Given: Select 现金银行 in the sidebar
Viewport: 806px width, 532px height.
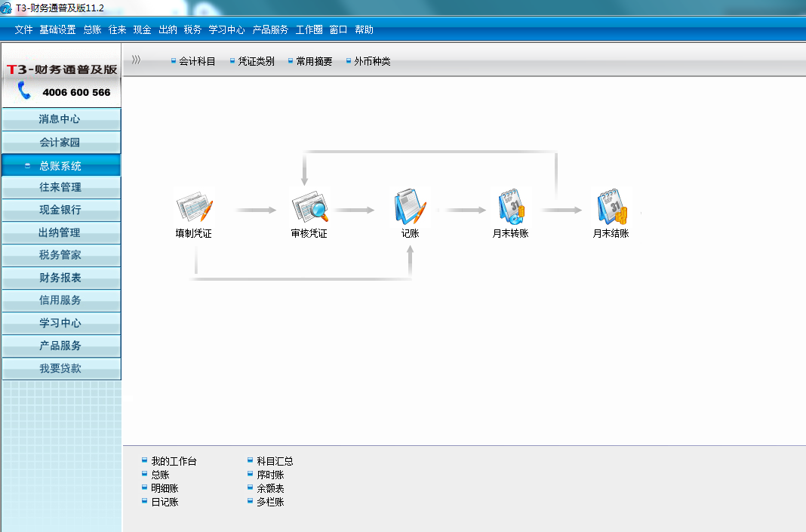Looking at the screenshot, I should pos(61,211).
